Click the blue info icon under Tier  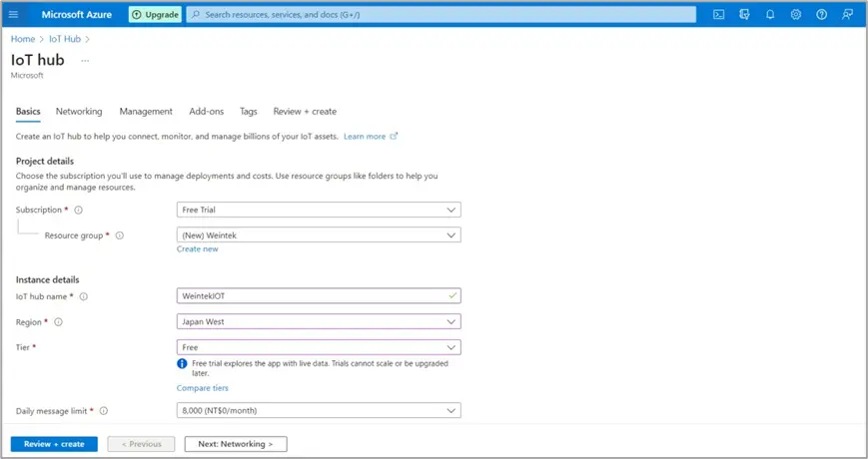click(182, 364)
